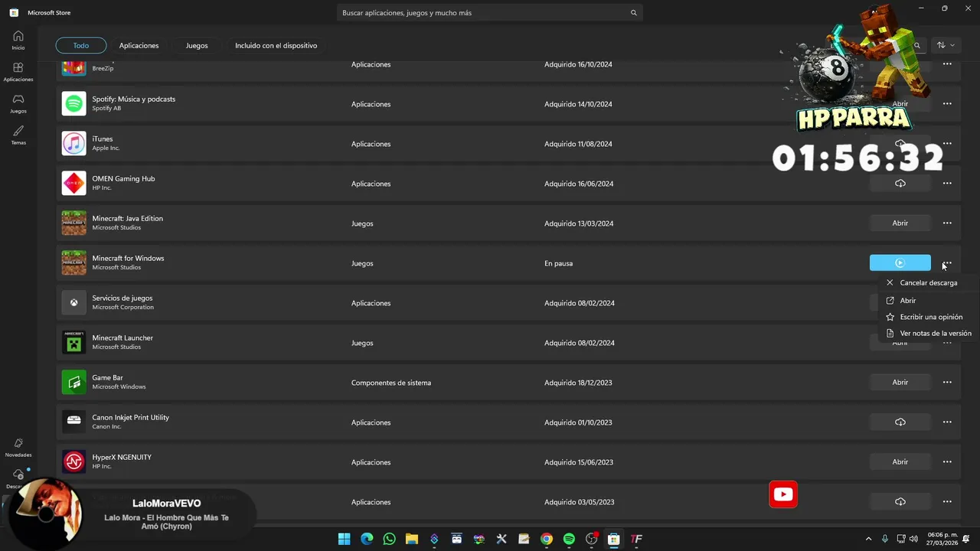Click the Adquirido 13/03/2024 text
Screen dimensions: 980x551
pos(579,223)
